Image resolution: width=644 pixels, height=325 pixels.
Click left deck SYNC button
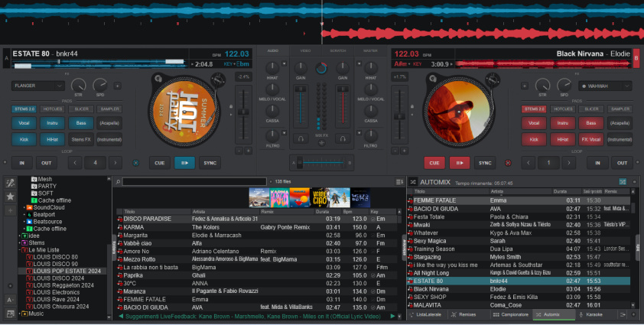click(210, 163)
